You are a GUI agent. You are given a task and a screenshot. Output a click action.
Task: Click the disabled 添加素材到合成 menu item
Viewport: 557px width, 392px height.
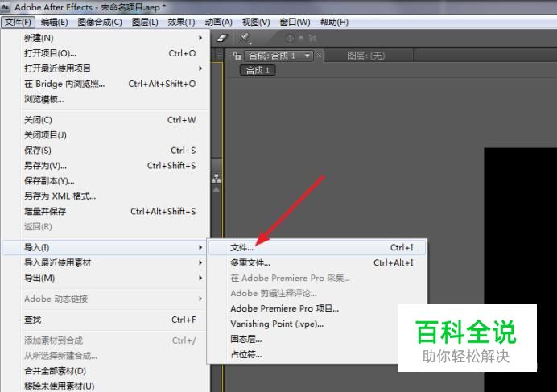click(x=105, y=340)
